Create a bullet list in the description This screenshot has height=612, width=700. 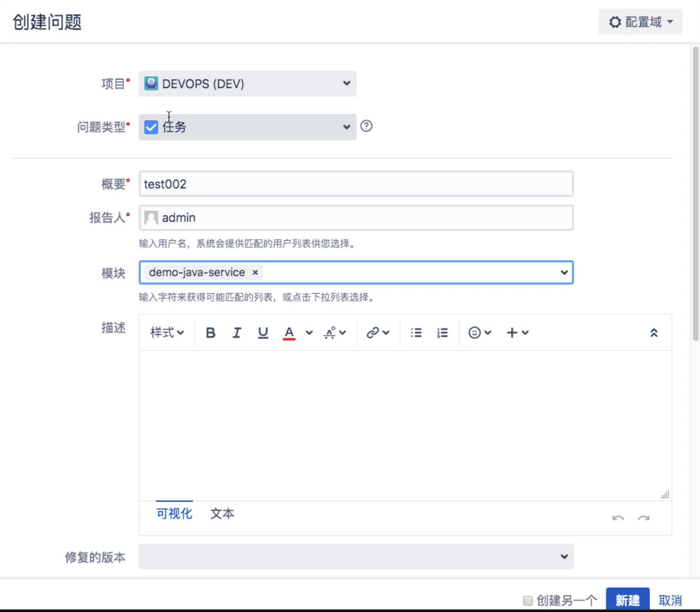point(416,333)
